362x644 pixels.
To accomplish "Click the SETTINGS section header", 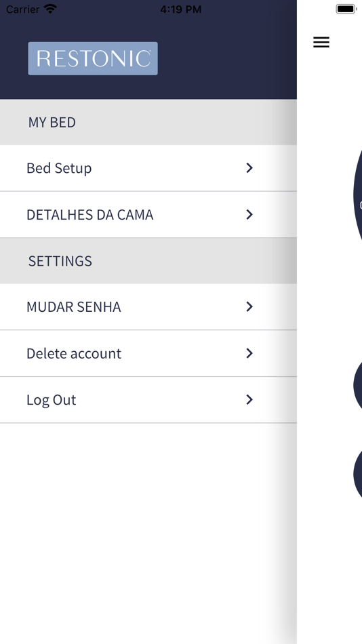I will [148, 261].
